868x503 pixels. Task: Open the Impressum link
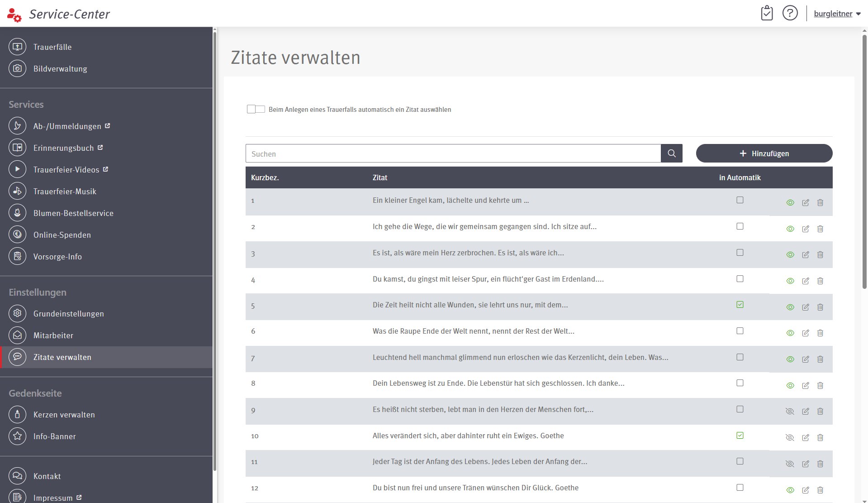pyautogui.click(x=57, y=498)
